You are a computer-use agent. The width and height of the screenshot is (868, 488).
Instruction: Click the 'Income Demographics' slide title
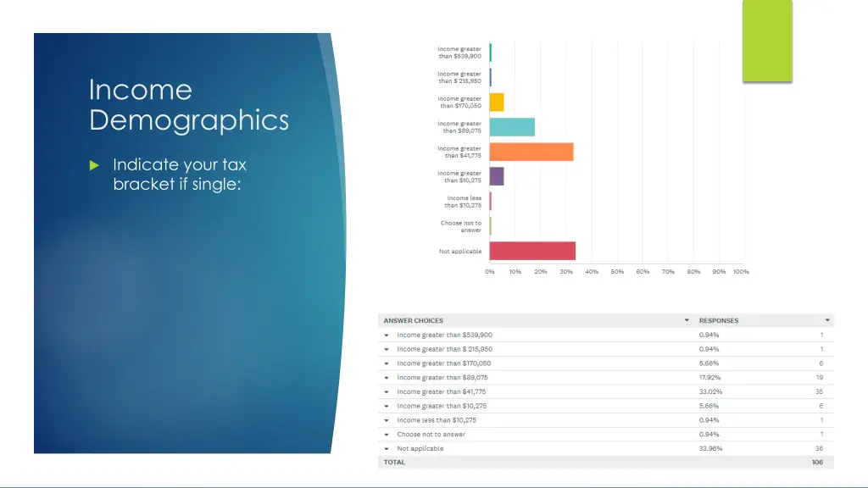(x=189, y=104)
